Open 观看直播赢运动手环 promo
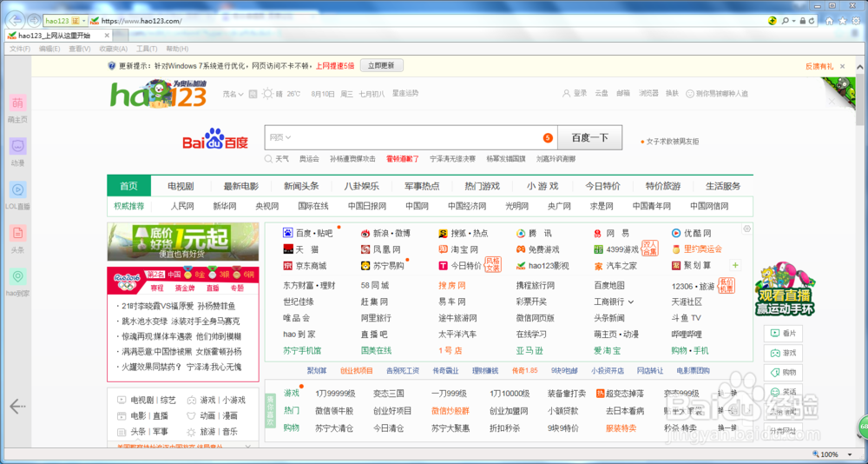Image resolution: width=868 pixels, height=464 pixels. tap(785, 288)
